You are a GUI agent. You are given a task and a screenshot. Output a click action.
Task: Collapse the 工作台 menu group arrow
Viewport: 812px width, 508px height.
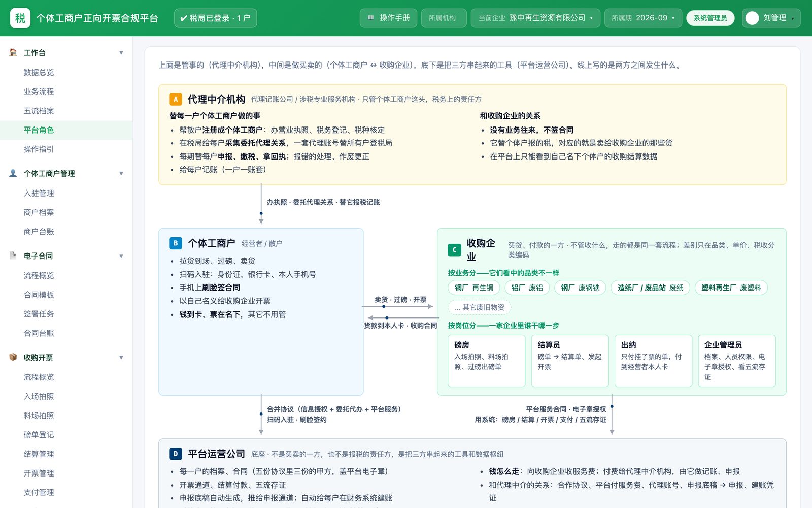coord(121,53)
